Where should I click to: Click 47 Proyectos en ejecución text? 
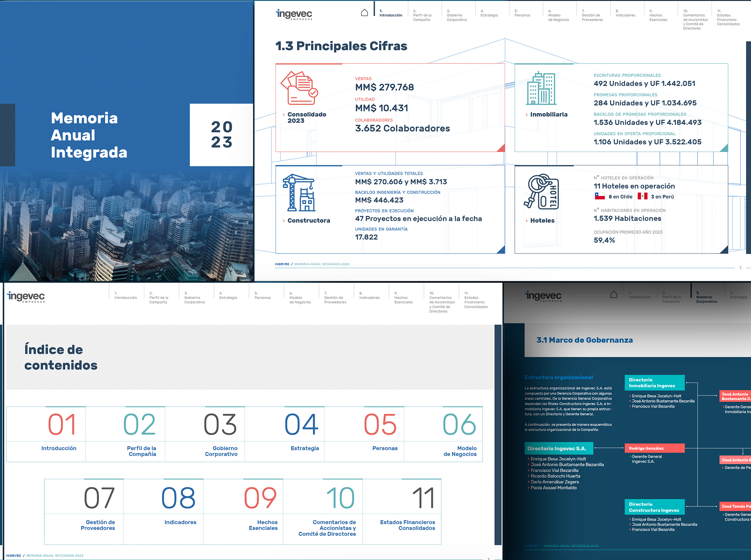[418, 219]
